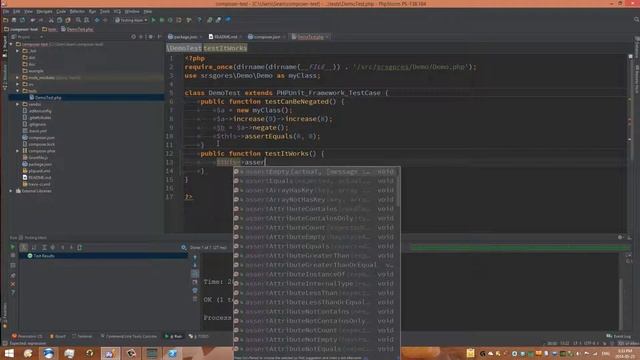Click the Cut scissors icon in toolbar

tap(51, 20)
